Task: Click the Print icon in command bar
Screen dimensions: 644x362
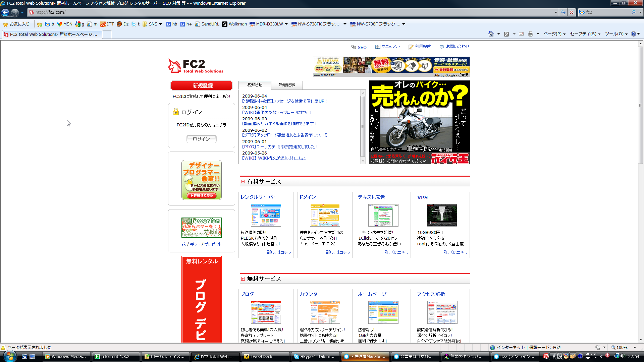Action: click(531, 34)
